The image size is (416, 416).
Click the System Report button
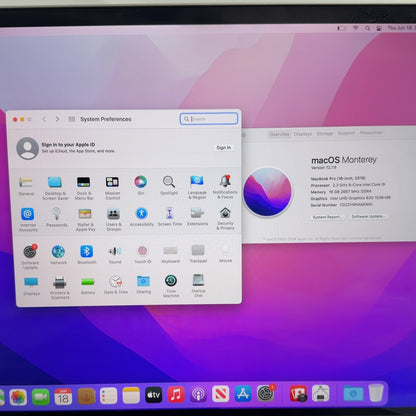coord(327,217)
